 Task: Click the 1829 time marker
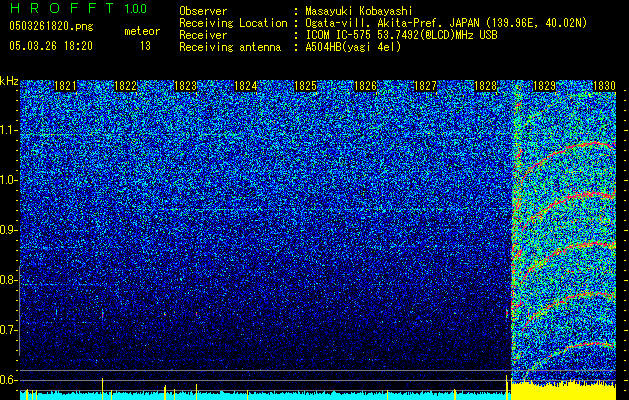(x=544, y=86)
